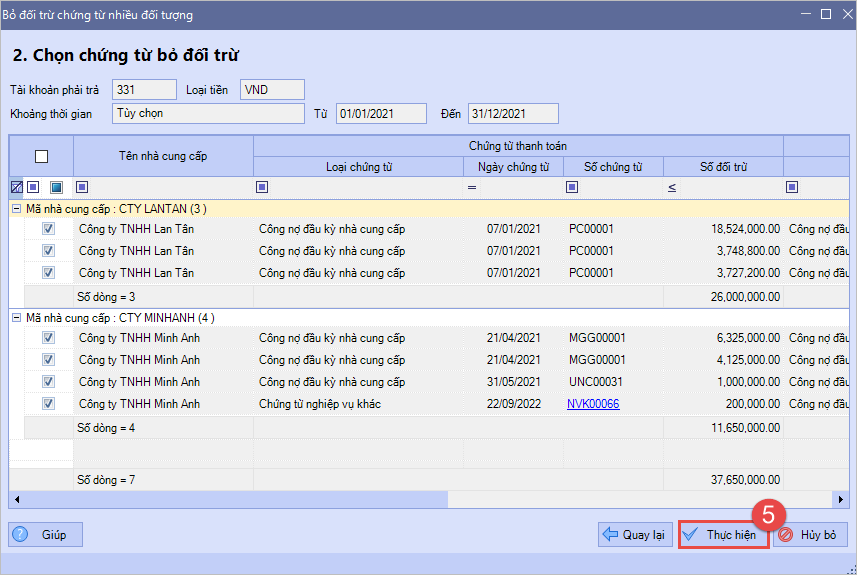857x575 pixels.
Task: Open the NVK00066 voucher link
Action: tap(593, 404)
